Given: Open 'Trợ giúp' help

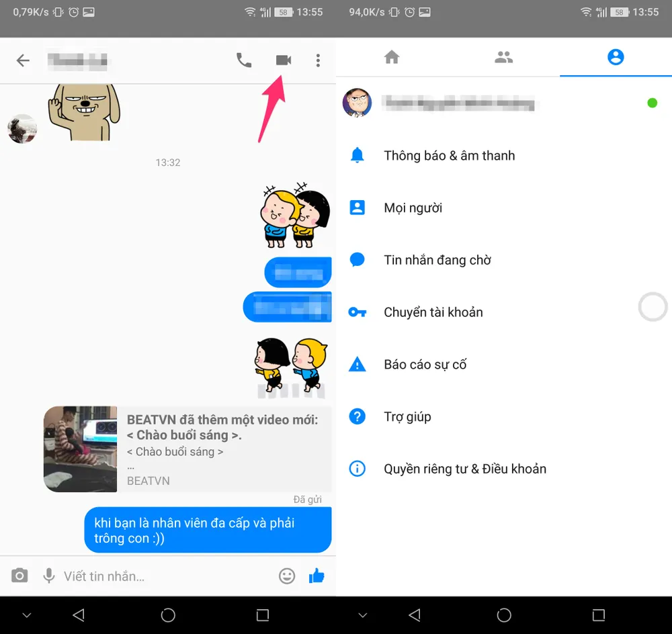Looking at the screenshot, I should click(503, 417).
